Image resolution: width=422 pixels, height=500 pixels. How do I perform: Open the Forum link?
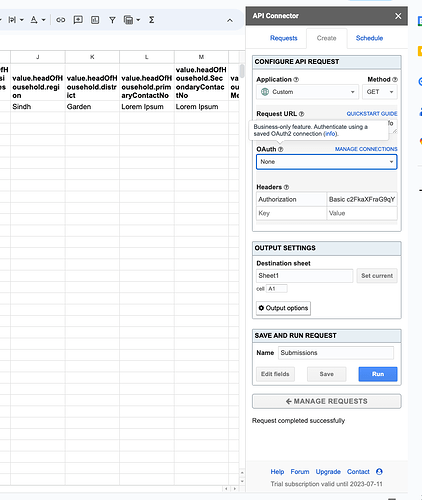click(x=300, y=472)
